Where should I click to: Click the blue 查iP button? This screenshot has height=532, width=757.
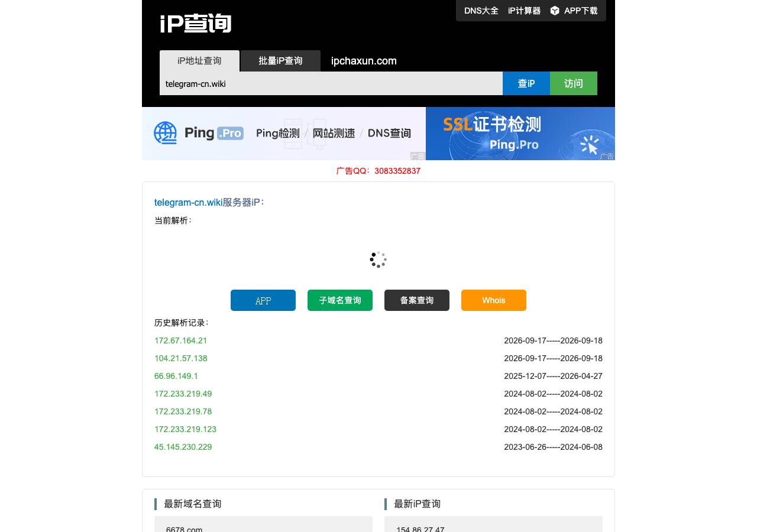[526, 83]
